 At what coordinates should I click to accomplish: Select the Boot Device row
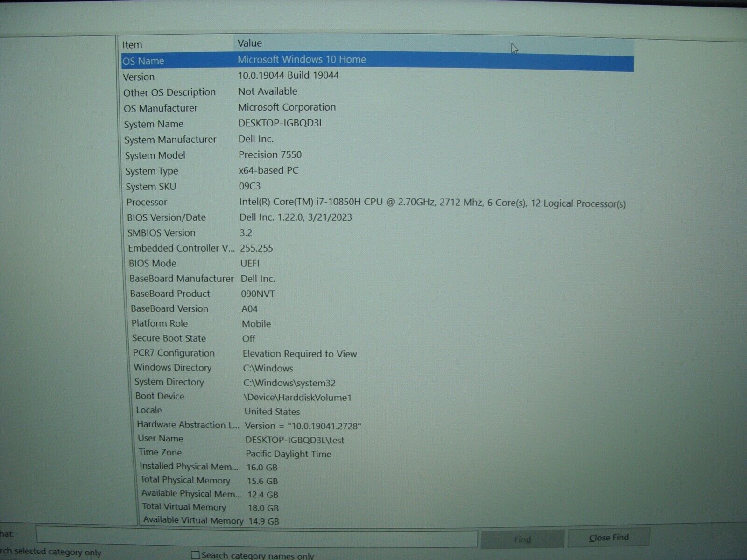[x=377, y=397]
